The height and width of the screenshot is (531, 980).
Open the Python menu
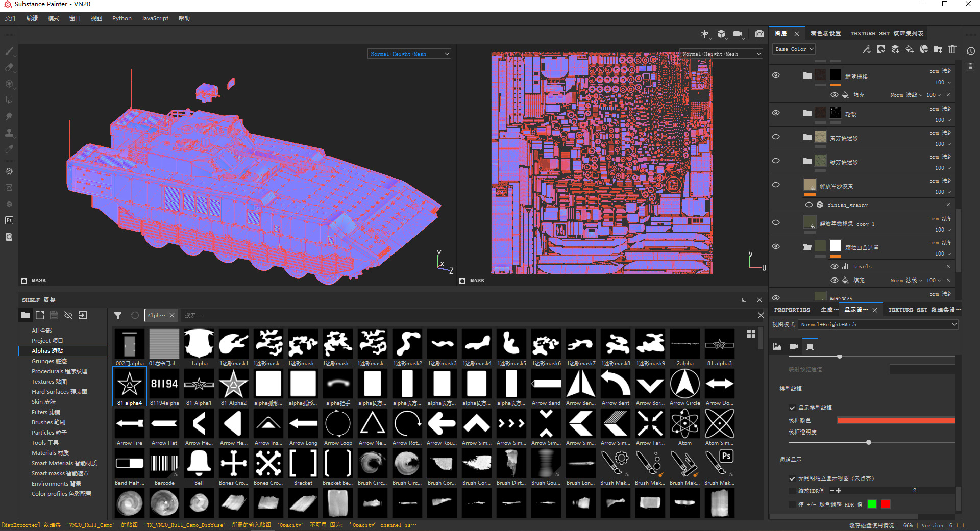tap(122, 18)
